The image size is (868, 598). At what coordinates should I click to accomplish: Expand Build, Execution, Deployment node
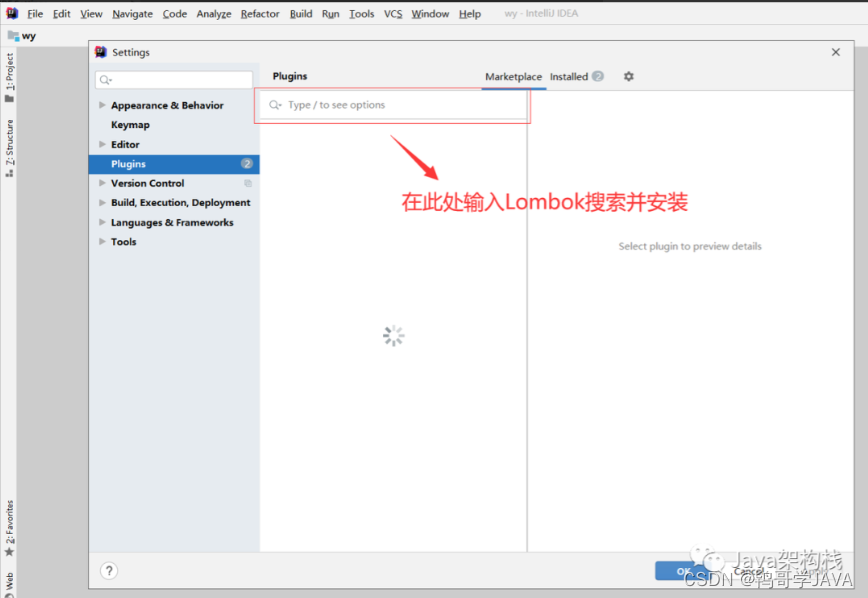click(102, 203)
